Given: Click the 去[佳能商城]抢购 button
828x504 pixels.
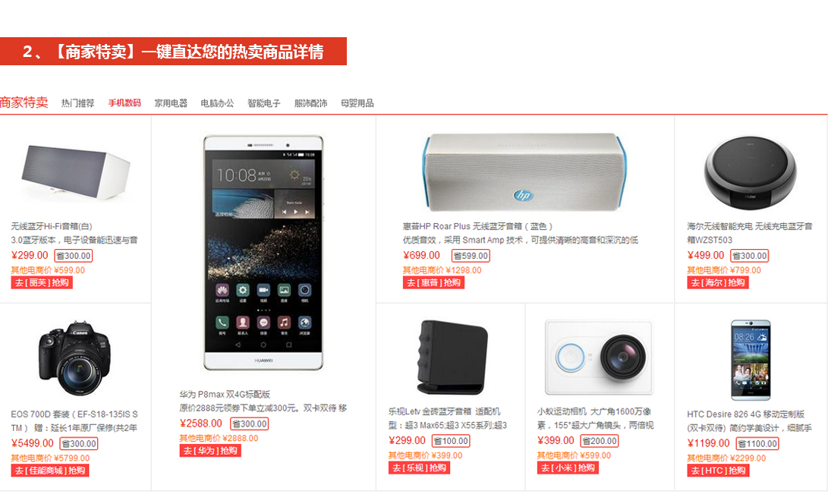Looking at the screenshot, I should pos(49,471).
